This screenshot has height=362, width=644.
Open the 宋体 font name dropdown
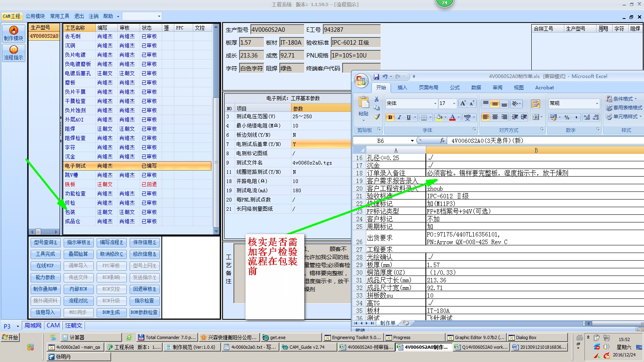pos(435,103)
